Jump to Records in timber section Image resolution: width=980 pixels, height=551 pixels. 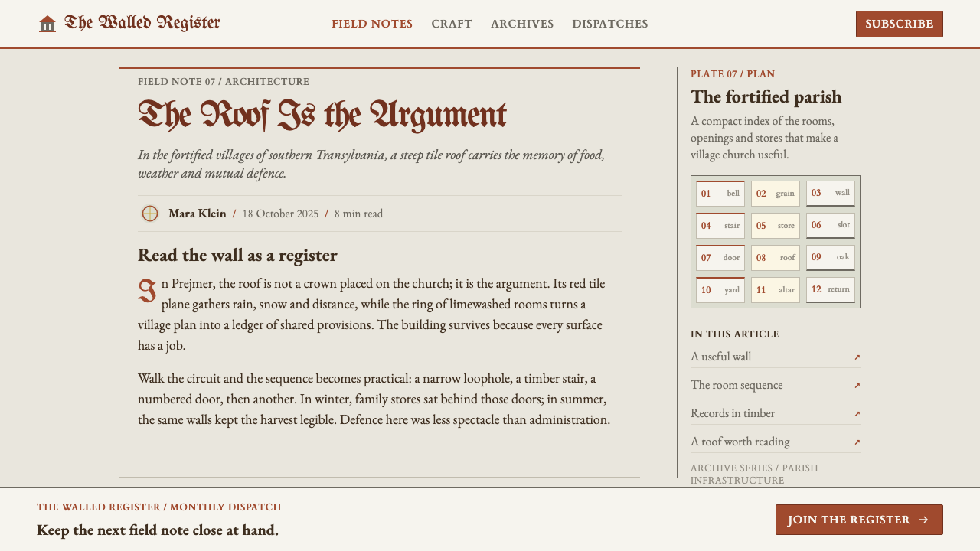coord(776,413)
